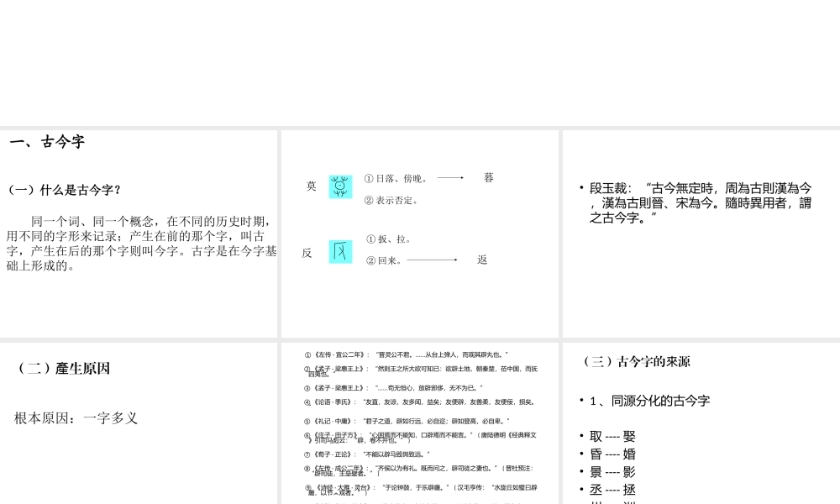Click the character 返 after the arrow

tap(482, 260)
